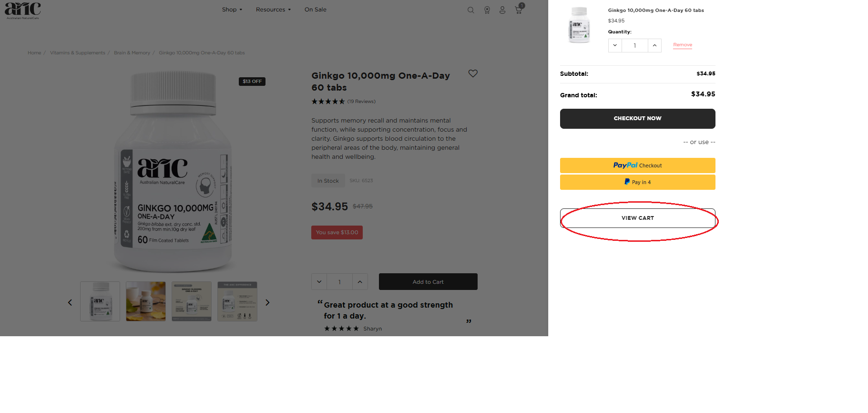The height and width of the screenshot is (413, 868).
Task: Open Brain & Memory breadcrumb
Action: (132, 53)
